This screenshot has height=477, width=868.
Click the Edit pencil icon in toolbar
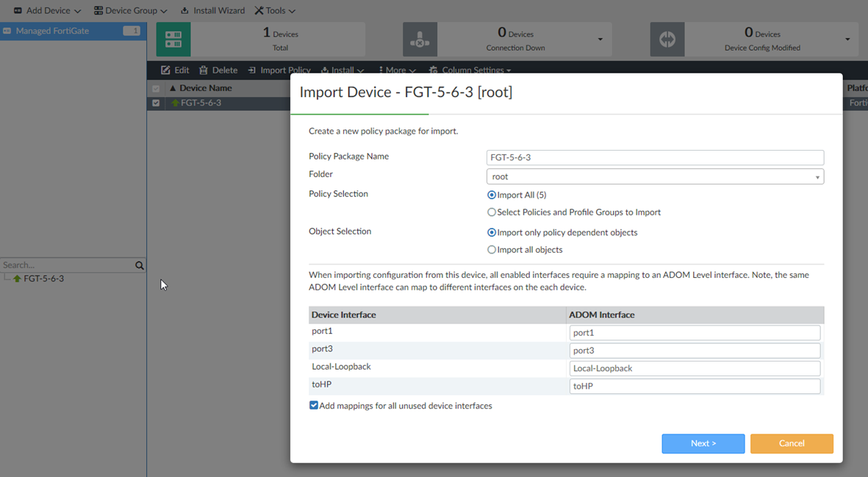[165, 71]
